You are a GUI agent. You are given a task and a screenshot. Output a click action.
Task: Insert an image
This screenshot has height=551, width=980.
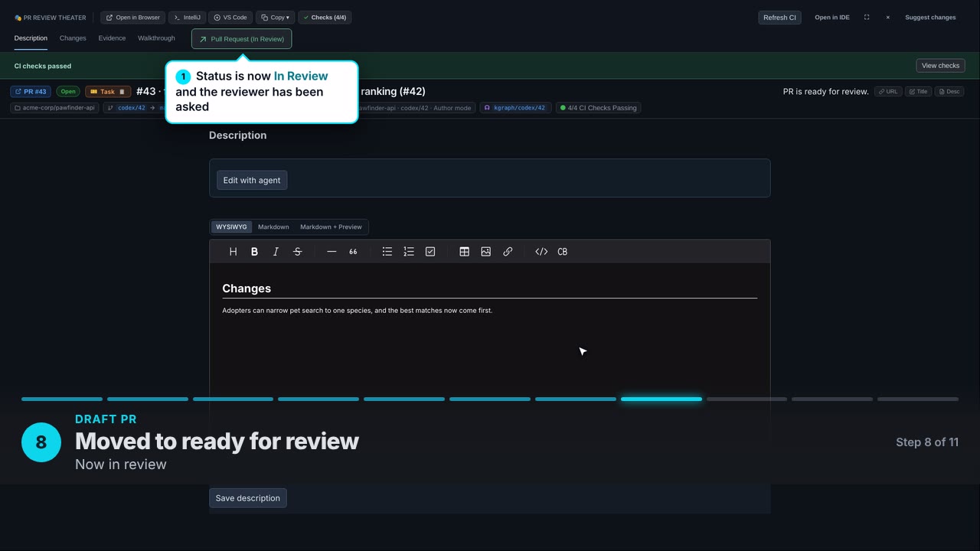point(485,252)
